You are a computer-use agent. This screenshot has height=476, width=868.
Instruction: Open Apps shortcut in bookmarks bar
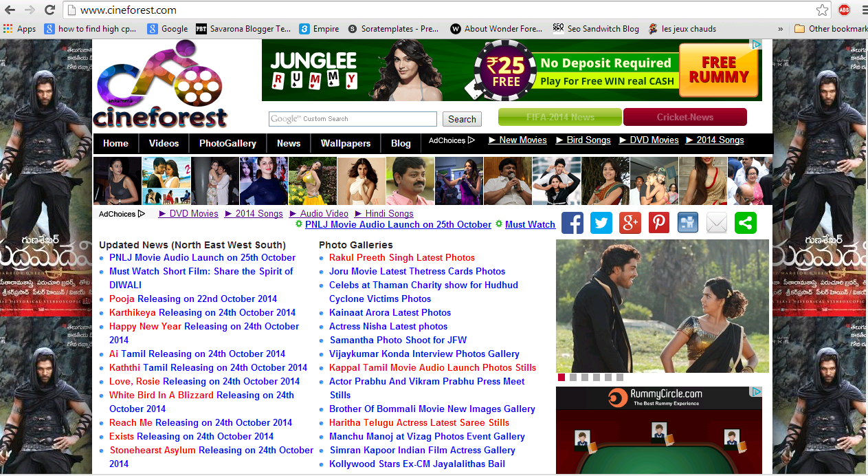(19, 29)
